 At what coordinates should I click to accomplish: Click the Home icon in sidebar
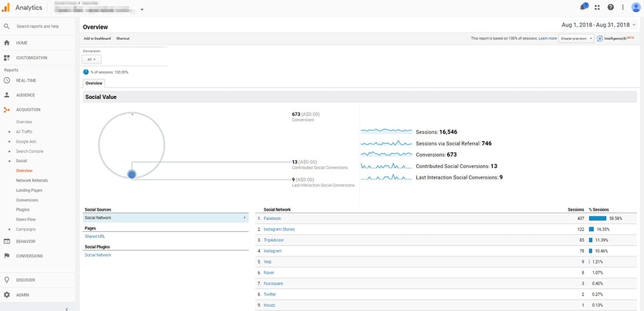point(7,43)
